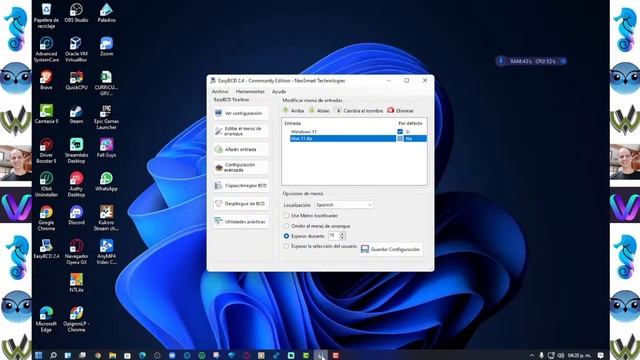Check default checkbox on highlighted entry

pyautogui.click(x=400, y=139)
